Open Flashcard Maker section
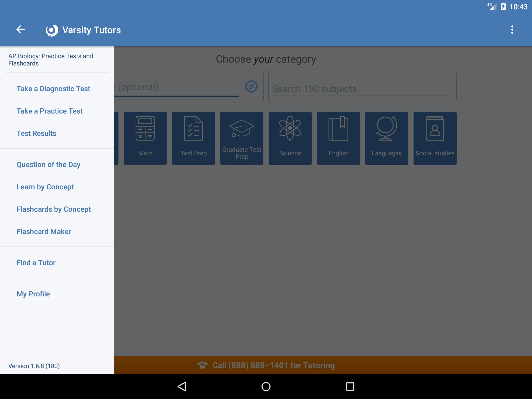Viewport: 532px width, 399px height. 44,231
